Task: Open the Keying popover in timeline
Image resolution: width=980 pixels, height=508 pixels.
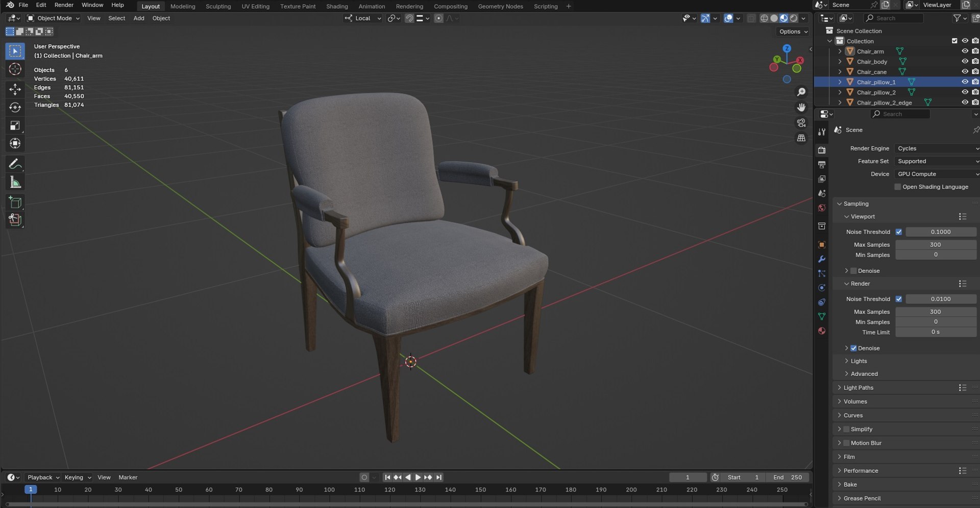Action: tap(77, 478)
